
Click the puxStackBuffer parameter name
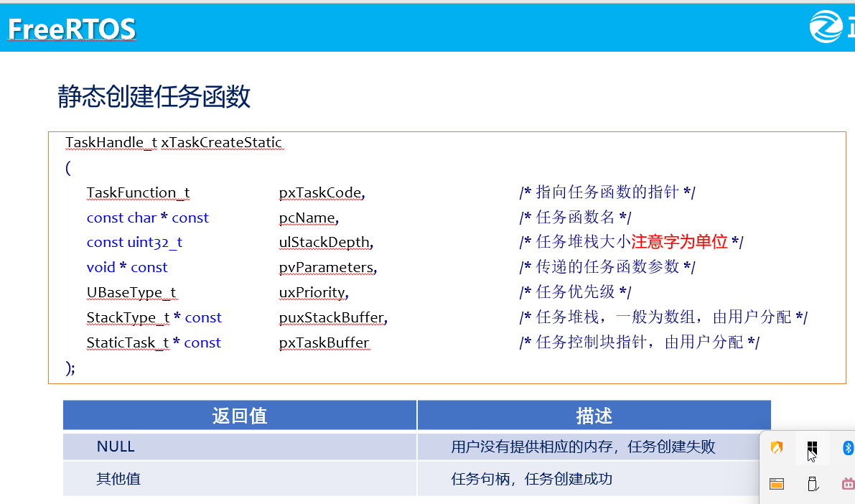pos(332,317)
